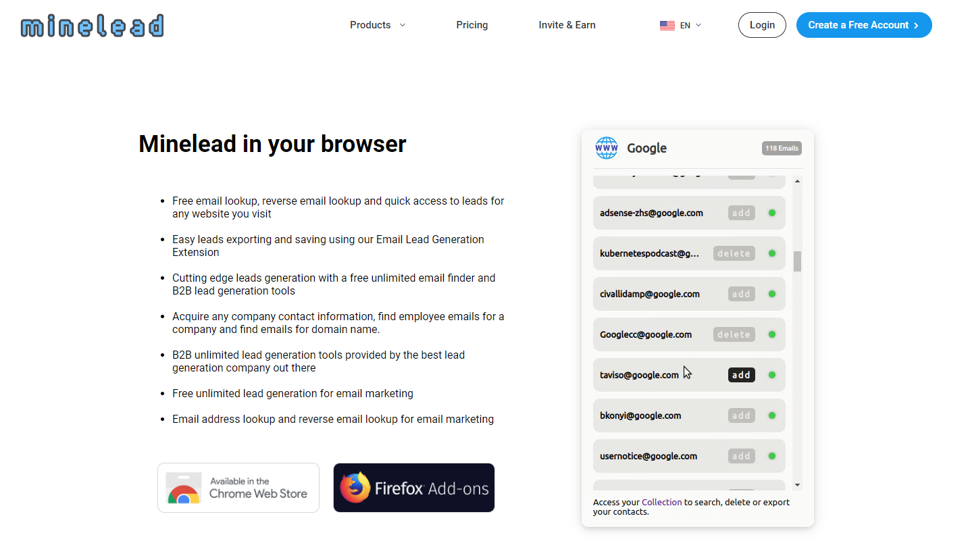Screen dimensions: 968x560
Task: Open the EN language selector
Action: (681, 26)
